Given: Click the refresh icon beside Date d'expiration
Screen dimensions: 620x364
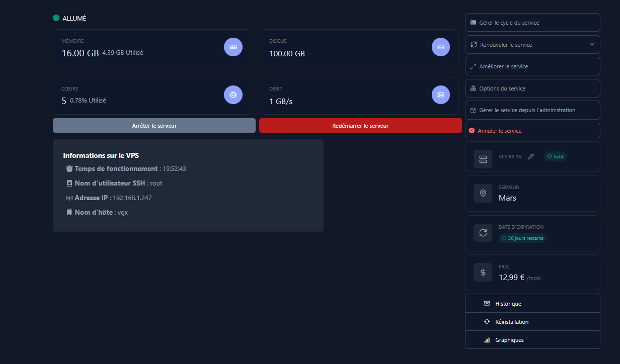Looking at the screenshot, I should 483,233.
